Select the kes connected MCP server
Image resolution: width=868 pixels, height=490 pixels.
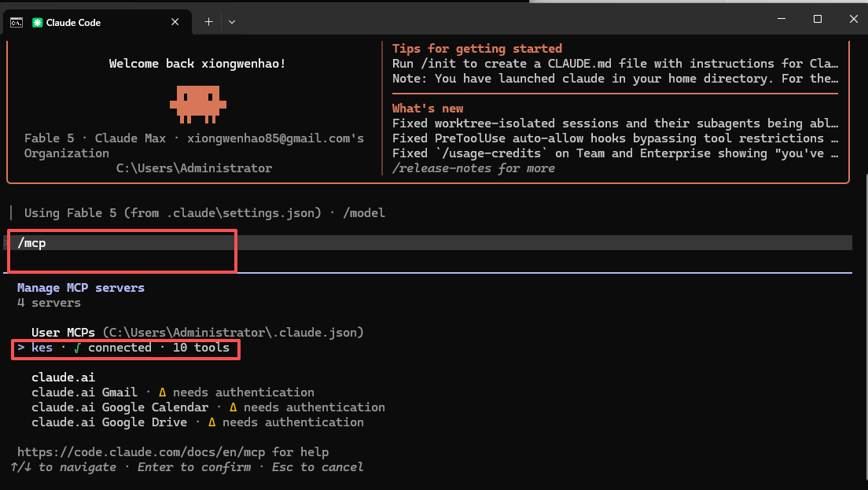click(123, 348)
